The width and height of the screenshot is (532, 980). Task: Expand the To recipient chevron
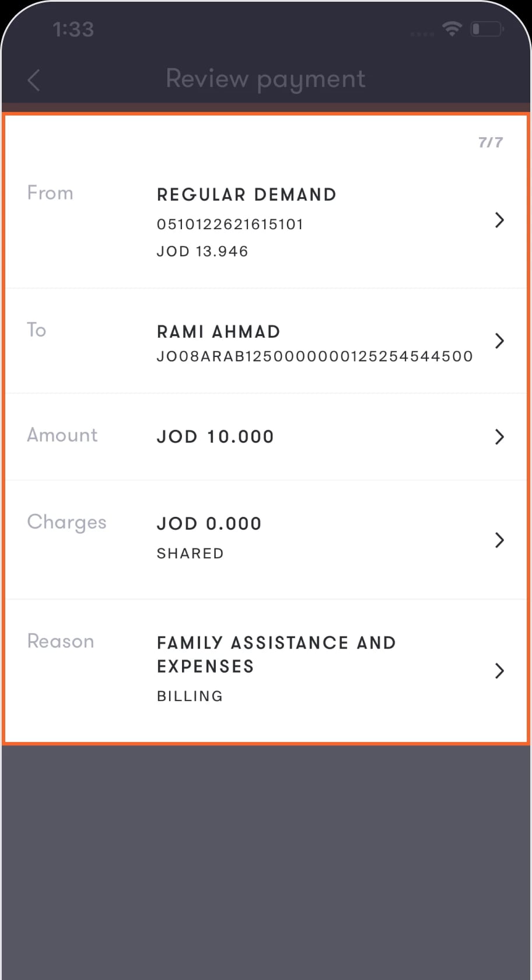[x=499, y=341]
